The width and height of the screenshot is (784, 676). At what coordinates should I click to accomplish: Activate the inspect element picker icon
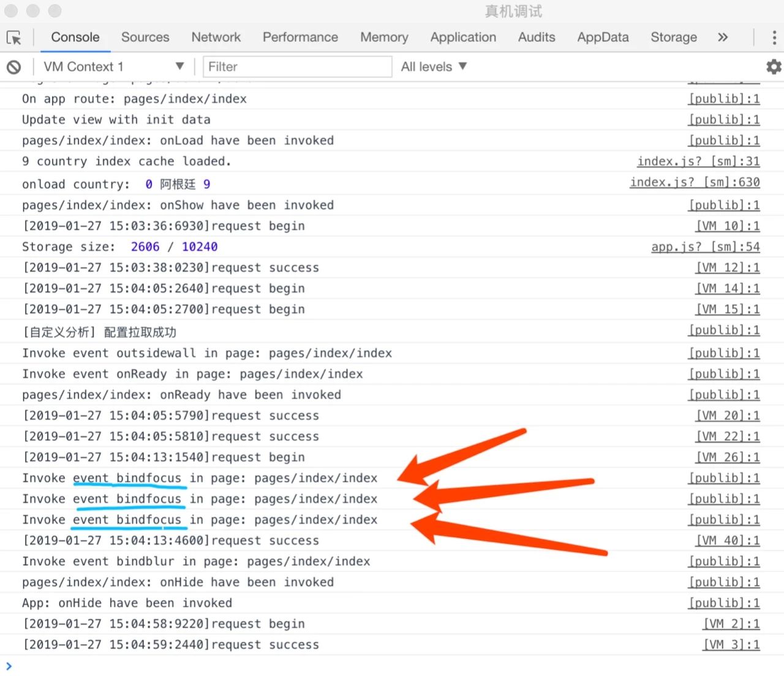[14, 37]
